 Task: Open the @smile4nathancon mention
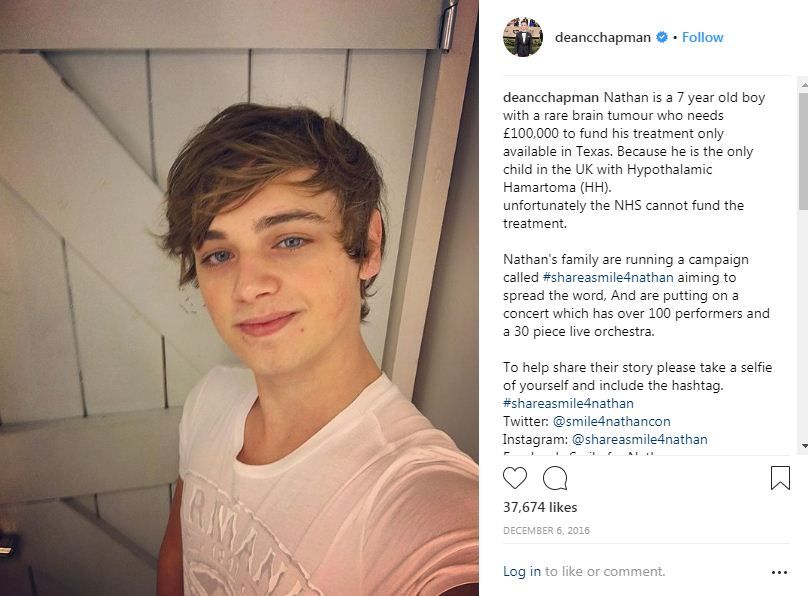[611, 421]
